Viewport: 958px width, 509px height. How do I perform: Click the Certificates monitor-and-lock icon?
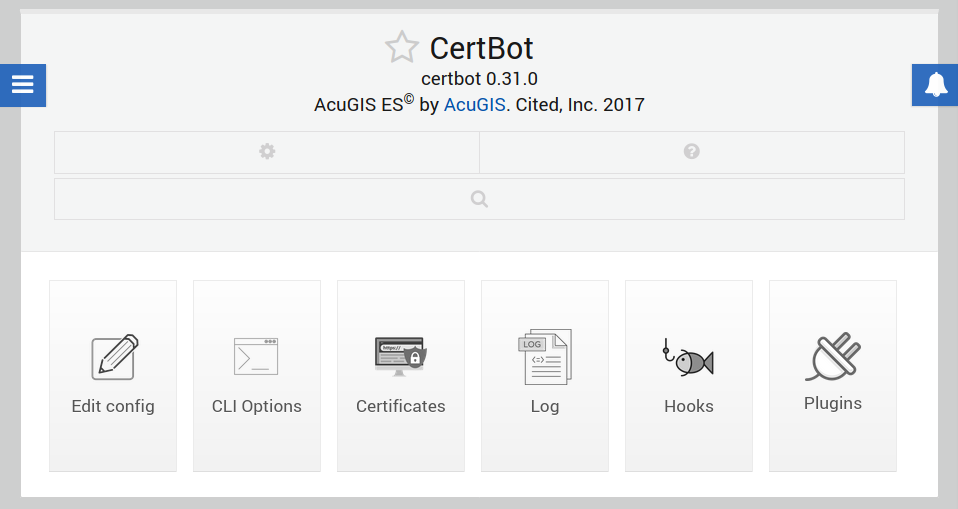[x=400, y=356]
